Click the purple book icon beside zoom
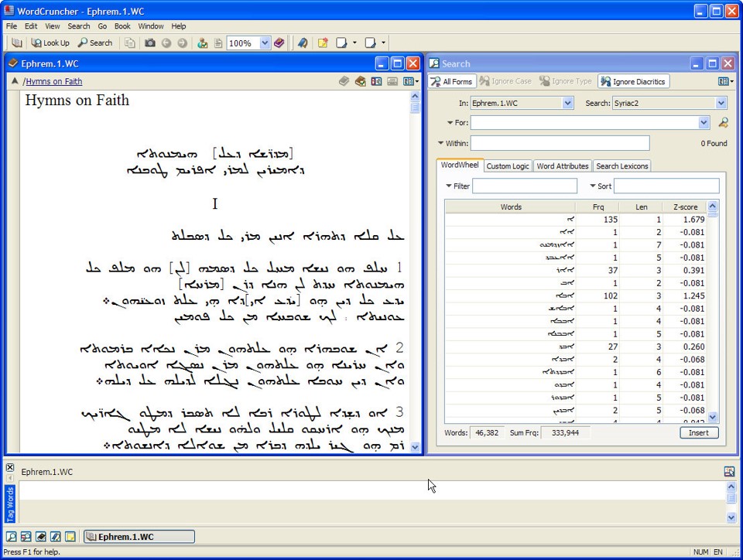 pyautogui.click(x=279, y=43)
